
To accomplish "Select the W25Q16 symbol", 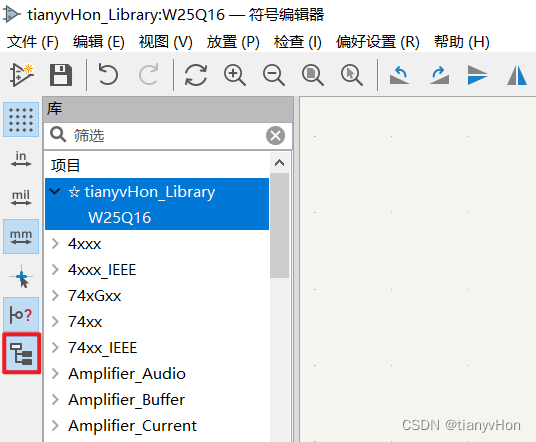I will tap(157, 217).
